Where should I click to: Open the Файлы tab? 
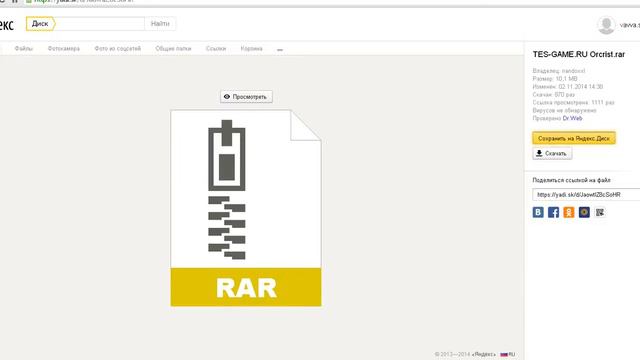click(24, 49)
